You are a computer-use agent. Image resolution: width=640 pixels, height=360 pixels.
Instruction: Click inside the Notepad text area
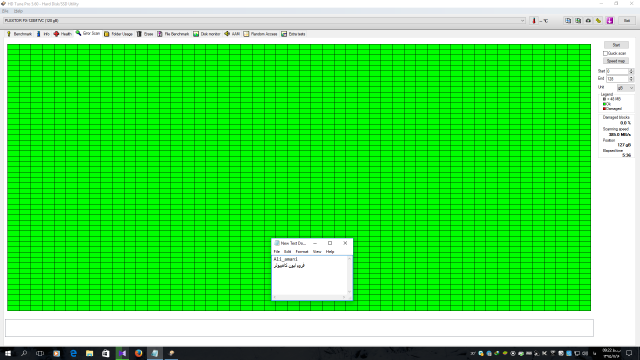click(x=309, y=276)
